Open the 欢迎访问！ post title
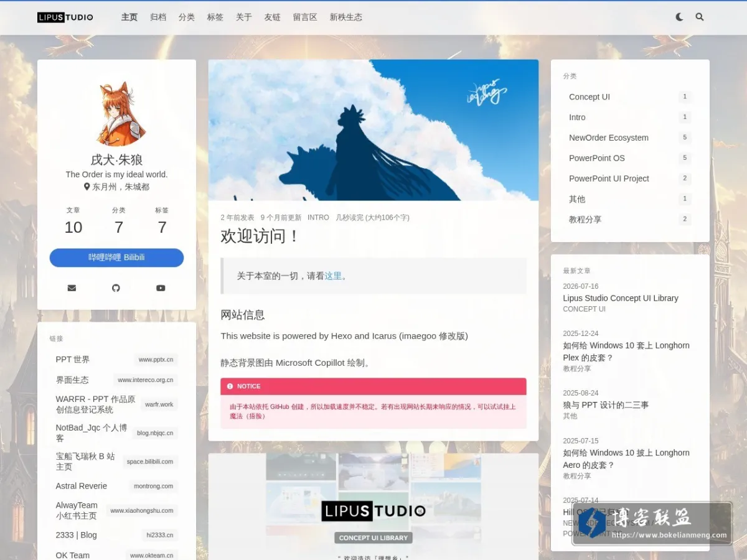Screen dimensions: 747x560 261,236
